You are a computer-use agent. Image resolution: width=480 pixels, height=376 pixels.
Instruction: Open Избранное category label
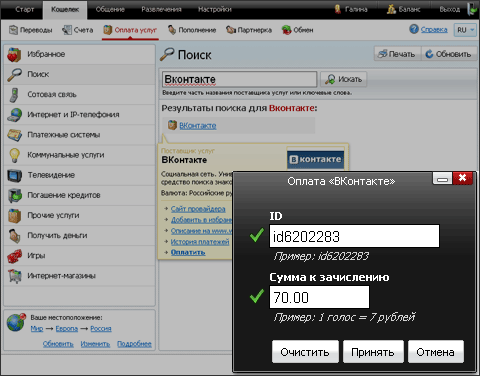point(46,54)
